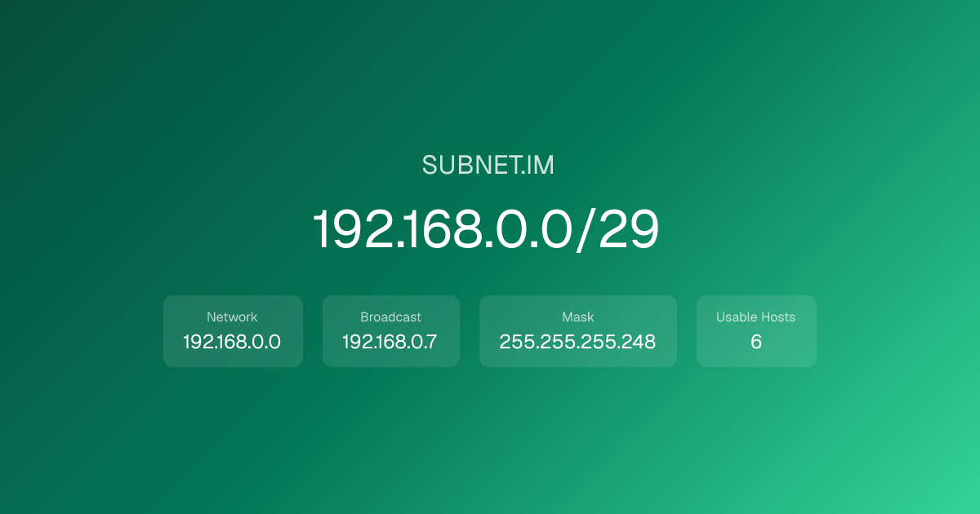
Task: Click the SUBNET.IM title text
Action: [488, 166]
